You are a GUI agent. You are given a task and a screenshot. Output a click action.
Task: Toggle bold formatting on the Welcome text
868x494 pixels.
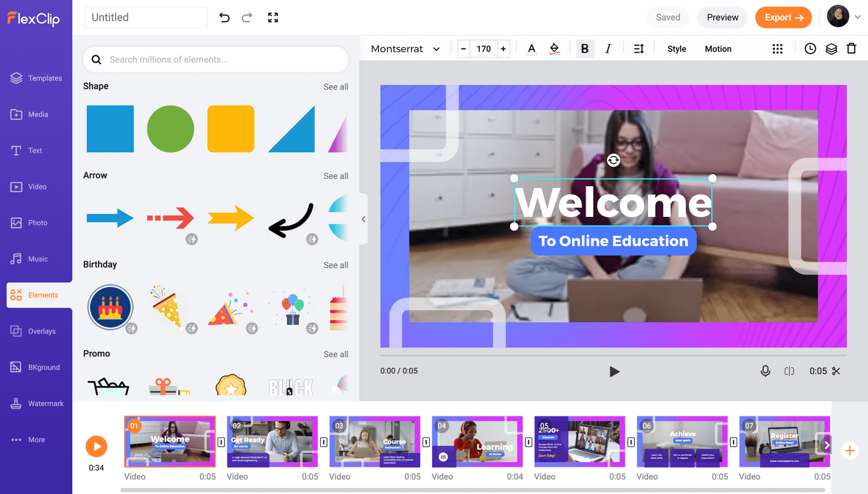click(585, 49)
